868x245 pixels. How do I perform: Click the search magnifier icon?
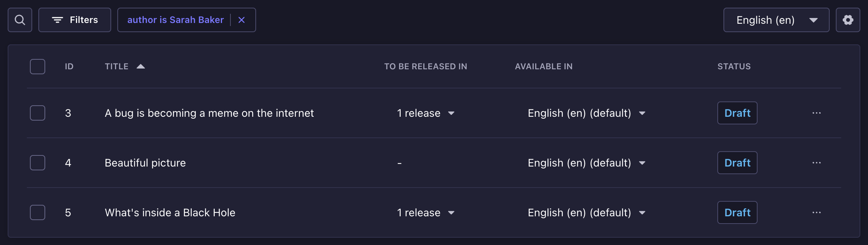tap(20, 20)
